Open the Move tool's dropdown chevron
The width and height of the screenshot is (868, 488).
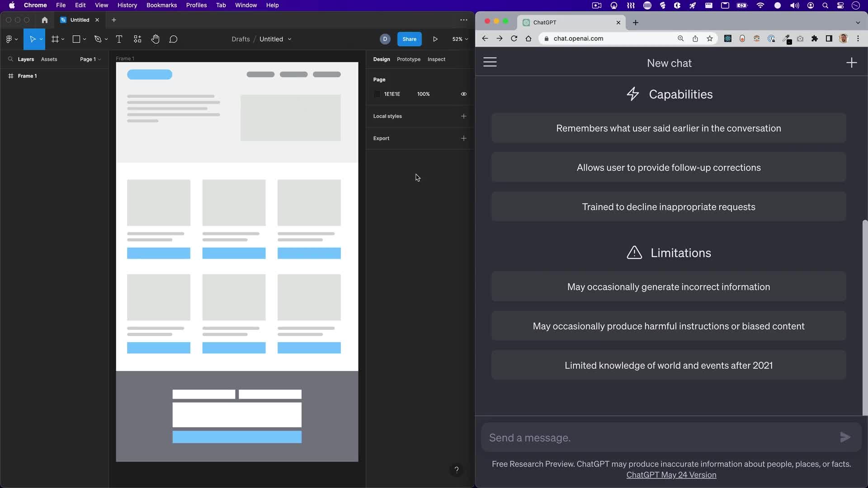(40, 39)
